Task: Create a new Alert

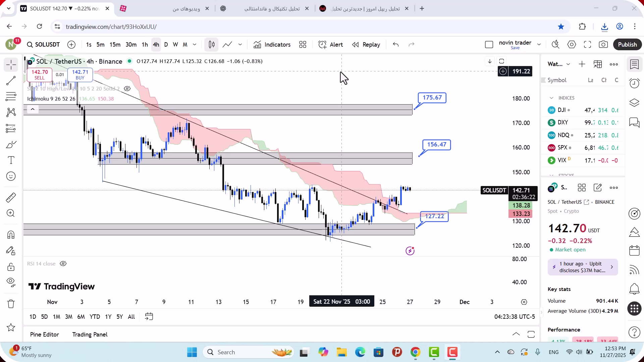Action: (x=331, y=45)
